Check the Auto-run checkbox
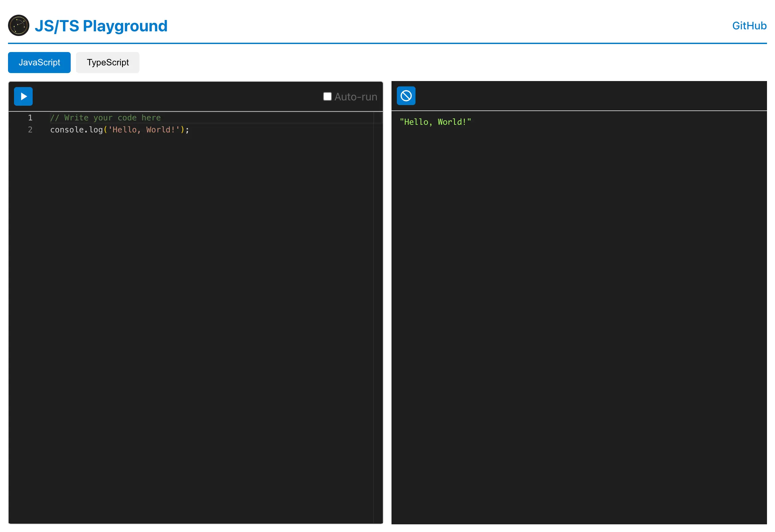Screen dimensions: 775x532 point(327,96)
